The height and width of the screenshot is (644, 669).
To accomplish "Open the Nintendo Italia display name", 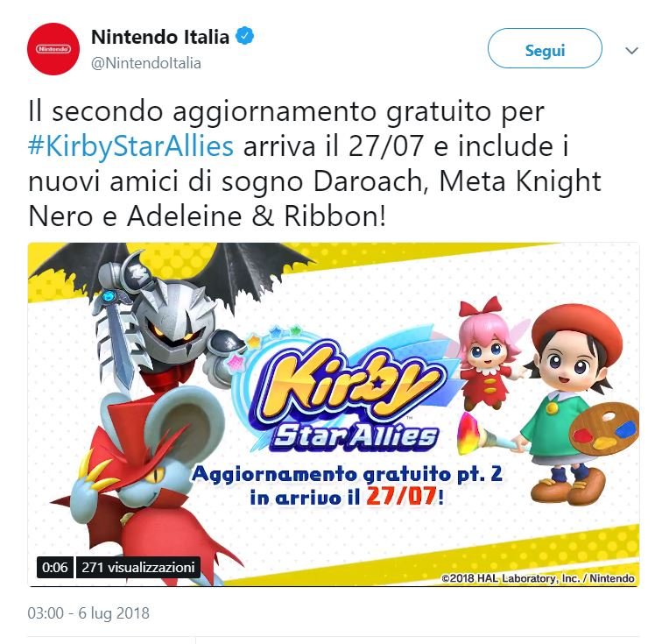I will (x=160, y=37).
